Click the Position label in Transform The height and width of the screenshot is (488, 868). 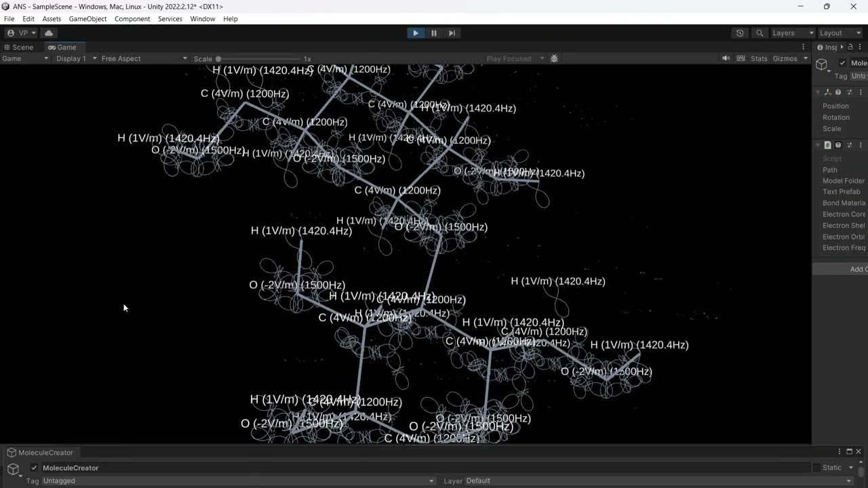(835, 106)
